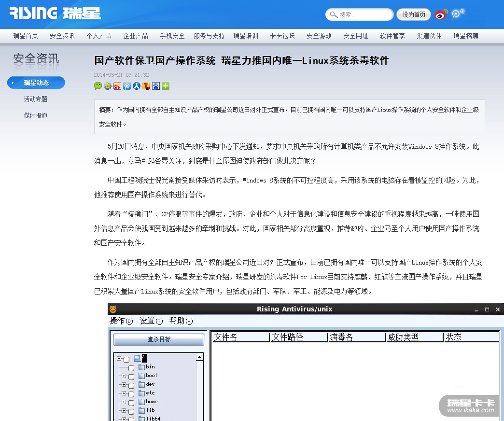Open Sina Weibo icon in header
504x421 pixels.
441,14
